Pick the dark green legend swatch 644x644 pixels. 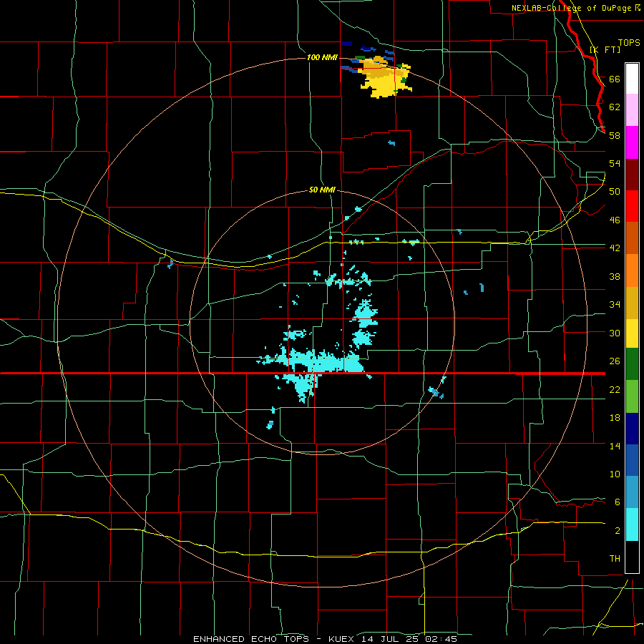click(632, 364)
